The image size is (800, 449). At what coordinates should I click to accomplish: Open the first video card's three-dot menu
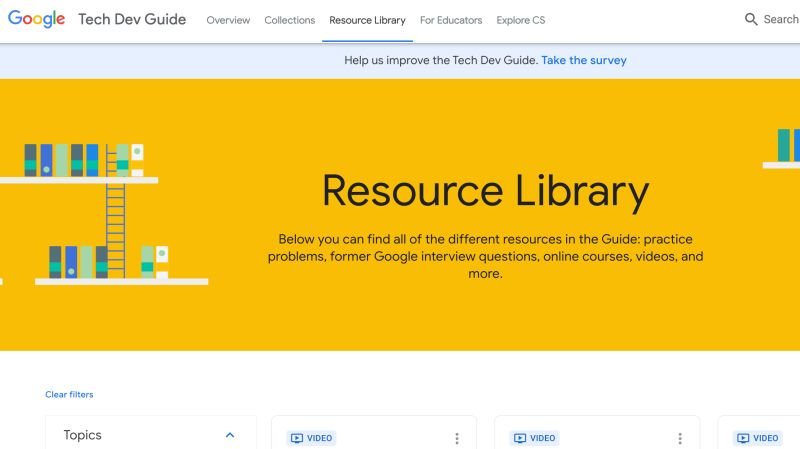457,438
